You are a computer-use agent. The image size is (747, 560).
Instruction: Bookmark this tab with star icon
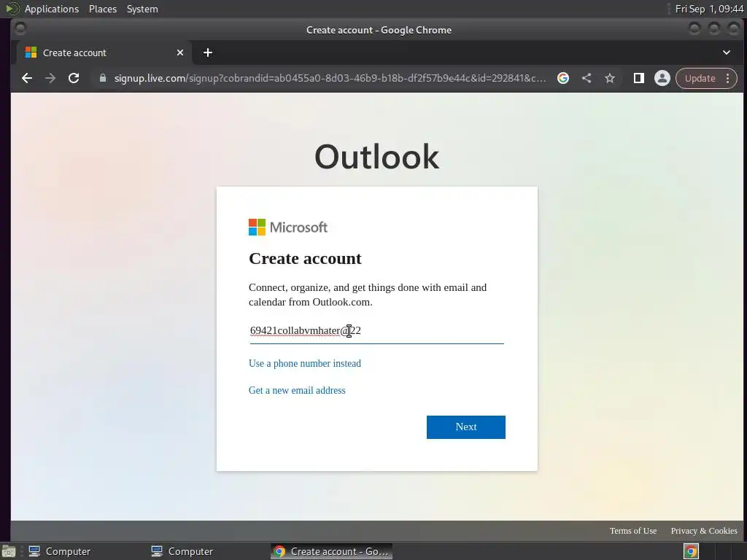click(x=610, y=78)
